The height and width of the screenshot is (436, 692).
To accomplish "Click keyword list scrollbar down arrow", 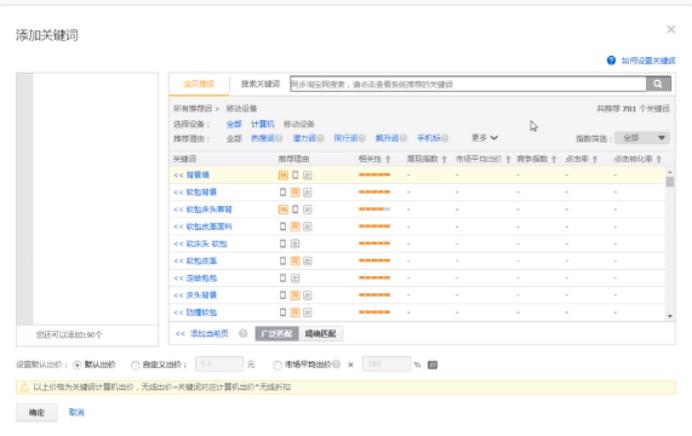I will coord(670,316).
